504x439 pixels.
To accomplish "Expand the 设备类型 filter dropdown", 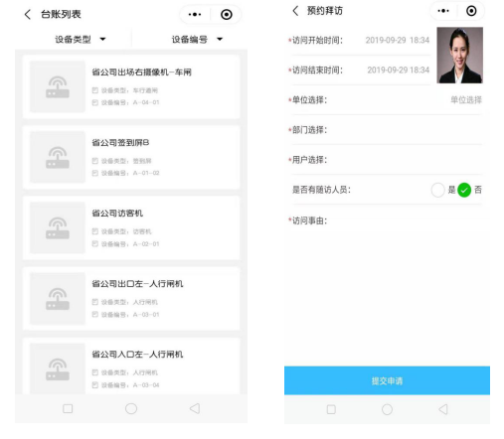I will (x=81, y=39).
